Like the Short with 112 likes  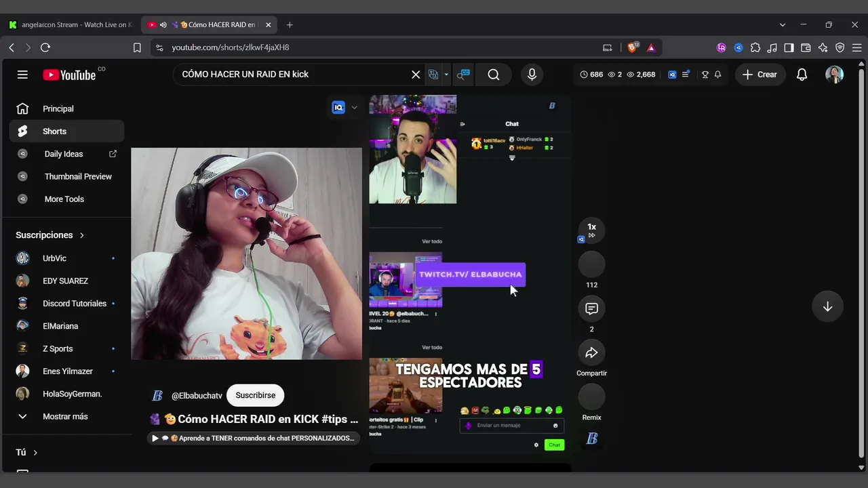[591, 264]
